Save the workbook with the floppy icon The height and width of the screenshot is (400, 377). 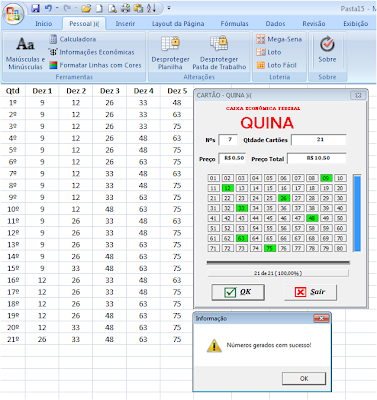tap(35, 8)
